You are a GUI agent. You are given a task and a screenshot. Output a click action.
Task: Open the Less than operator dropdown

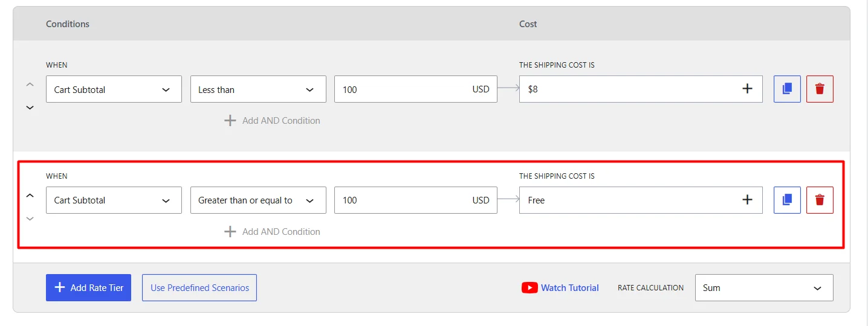pos(258,89)
